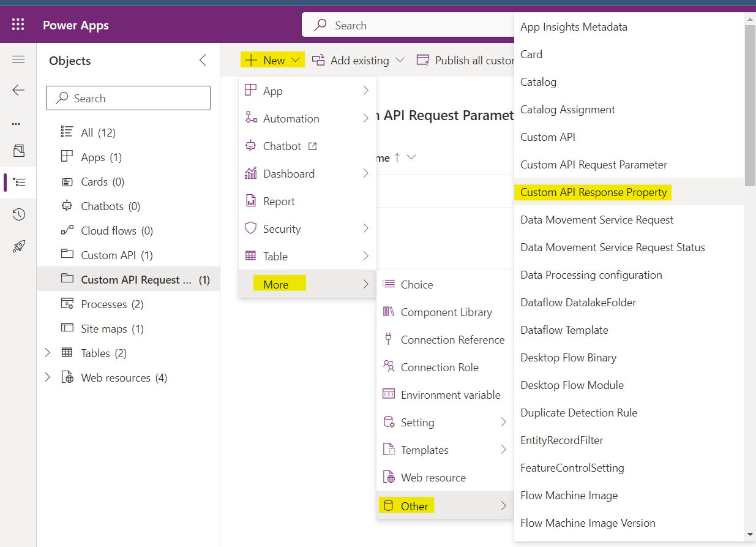Collapse the Objects pane with the chevron

203,60
